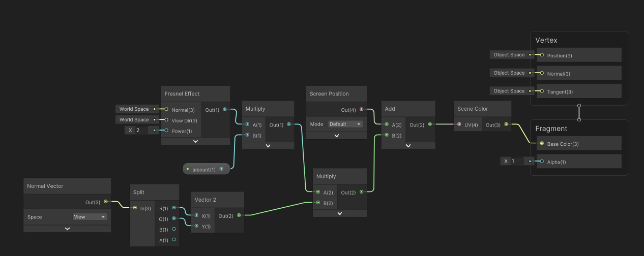Click the Object Space label for Position
Viewport: 644px width, 256px height.
pyautogui.click(x=509, y=55)
